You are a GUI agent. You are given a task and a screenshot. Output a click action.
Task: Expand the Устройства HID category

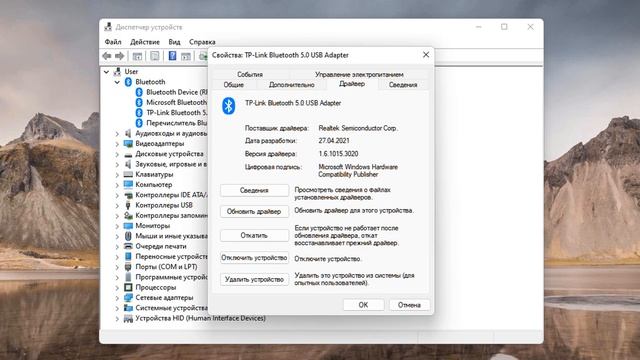coord(117,318)
